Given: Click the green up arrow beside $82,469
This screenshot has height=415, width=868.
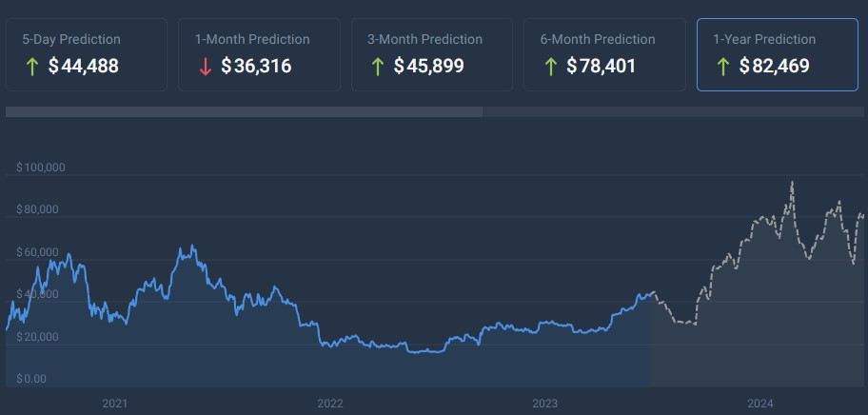Looking at the screenshot, I should (723, 67).
